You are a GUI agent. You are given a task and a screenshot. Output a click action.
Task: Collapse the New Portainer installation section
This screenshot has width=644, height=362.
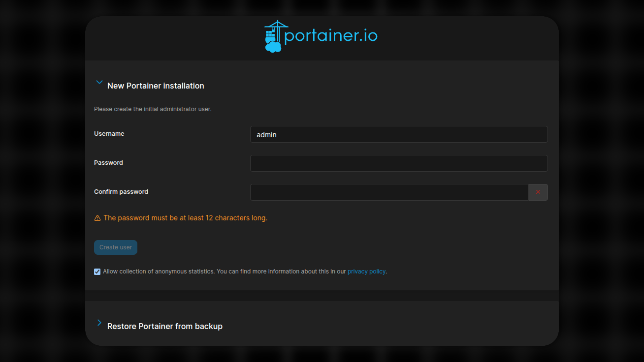99,83
